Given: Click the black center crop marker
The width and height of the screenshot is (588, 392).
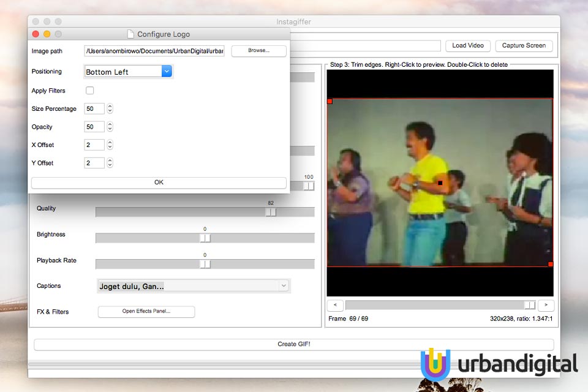Looking at the screenshot, I should (x=440, y=183).
